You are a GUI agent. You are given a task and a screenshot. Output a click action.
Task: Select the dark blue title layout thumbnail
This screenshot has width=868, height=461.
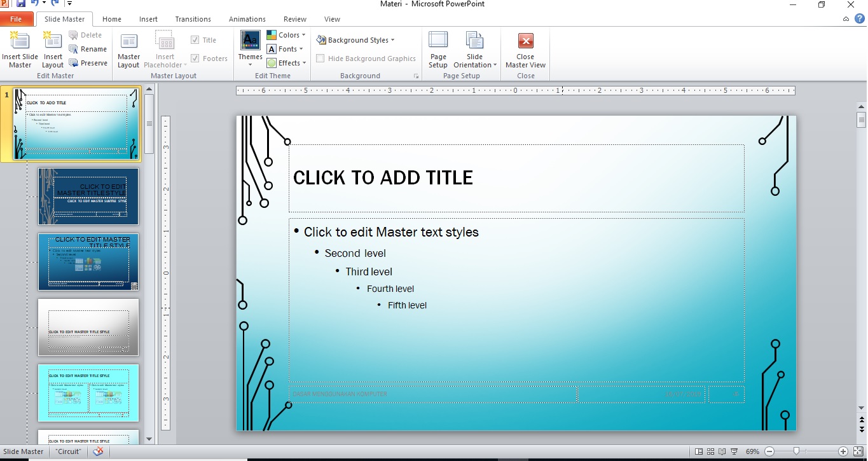88,196
